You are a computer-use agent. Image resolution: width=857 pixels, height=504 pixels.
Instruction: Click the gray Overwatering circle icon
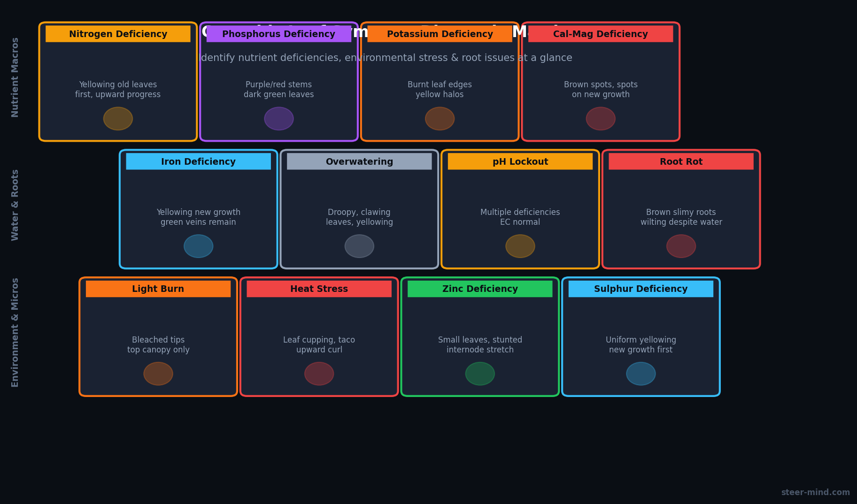click(359, 246)
